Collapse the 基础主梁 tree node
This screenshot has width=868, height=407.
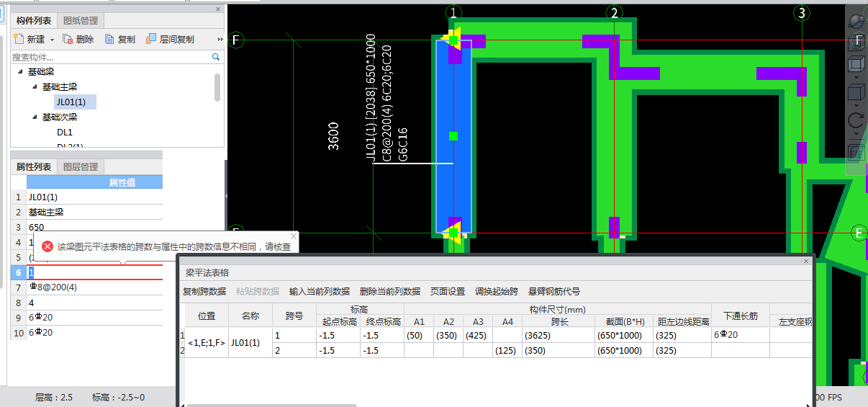click(35, 87)
